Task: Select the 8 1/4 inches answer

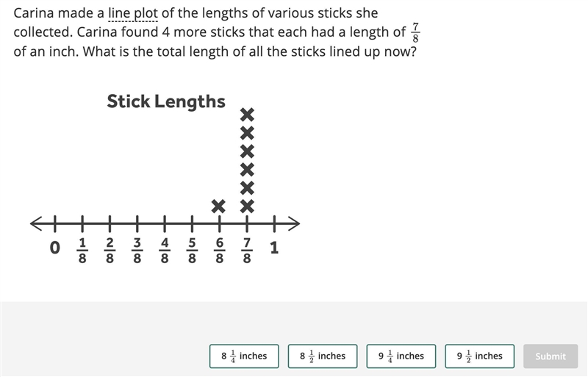Action: click(x=244, y=356)
